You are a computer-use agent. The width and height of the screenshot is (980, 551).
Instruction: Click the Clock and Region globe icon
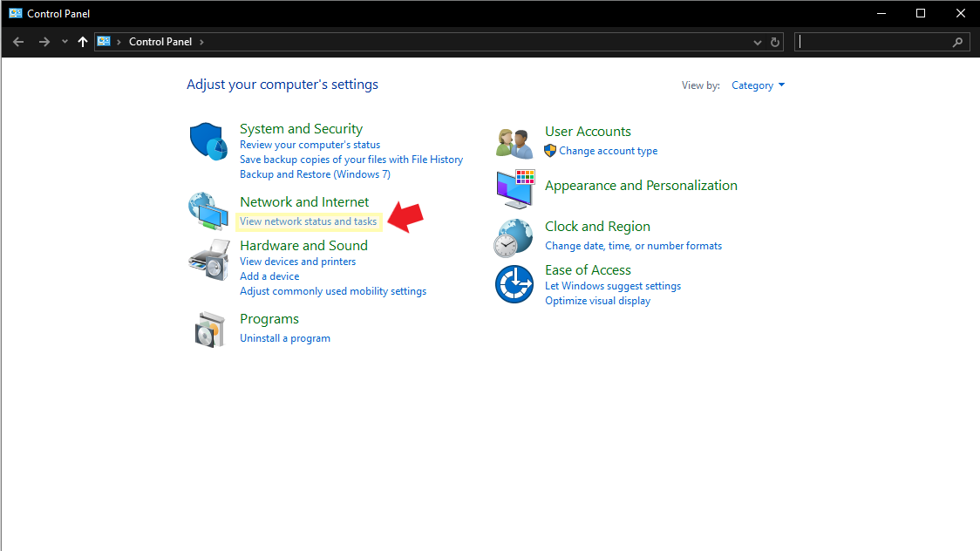tap(514, 236)
